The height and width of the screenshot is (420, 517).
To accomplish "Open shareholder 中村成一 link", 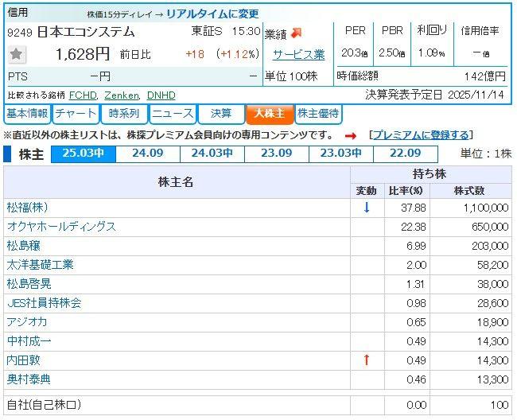I will click(29, 341).
